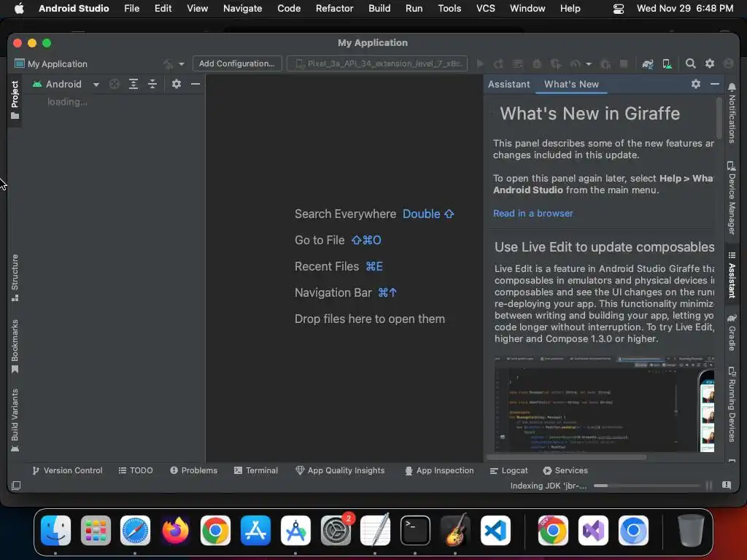Open the Refactor menu
The height and width of the screenshot is (560, 747).
tap(334, 9)
